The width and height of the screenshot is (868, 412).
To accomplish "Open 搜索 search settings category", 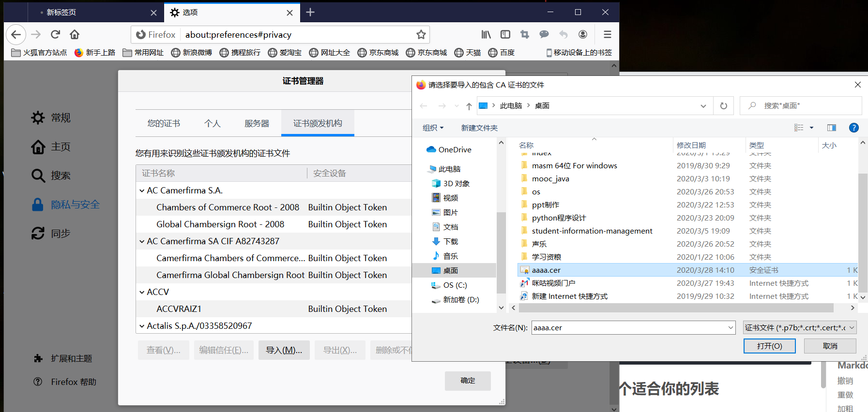I will coord(51,176).
